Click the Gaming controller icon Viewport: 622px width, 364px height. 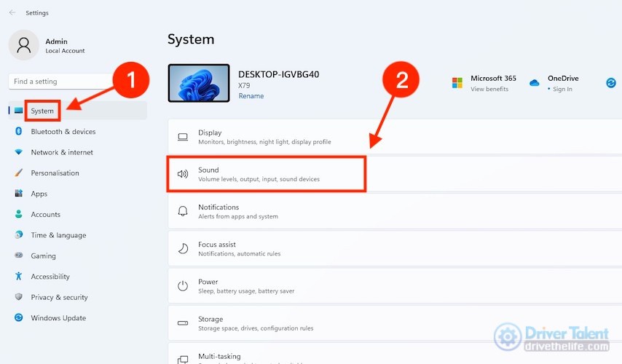(19, 255)
